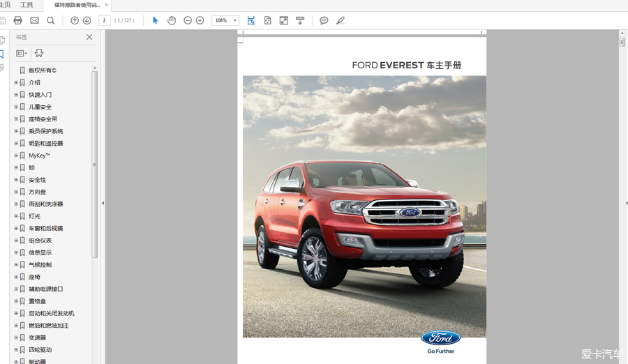Click the new bookmark star icon
Screen dimensions: 628x364
pyautogui.click(x=39, y=53)
